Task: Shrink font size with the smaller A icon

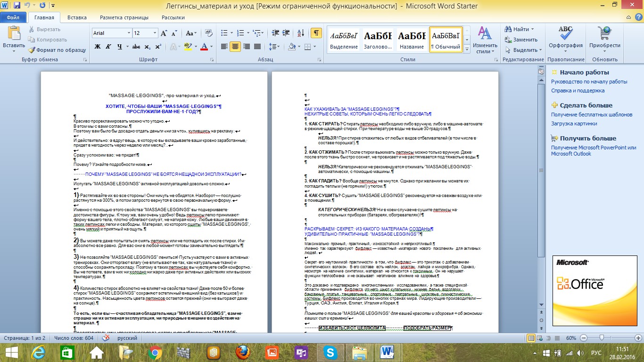Action: click(174, 33)
